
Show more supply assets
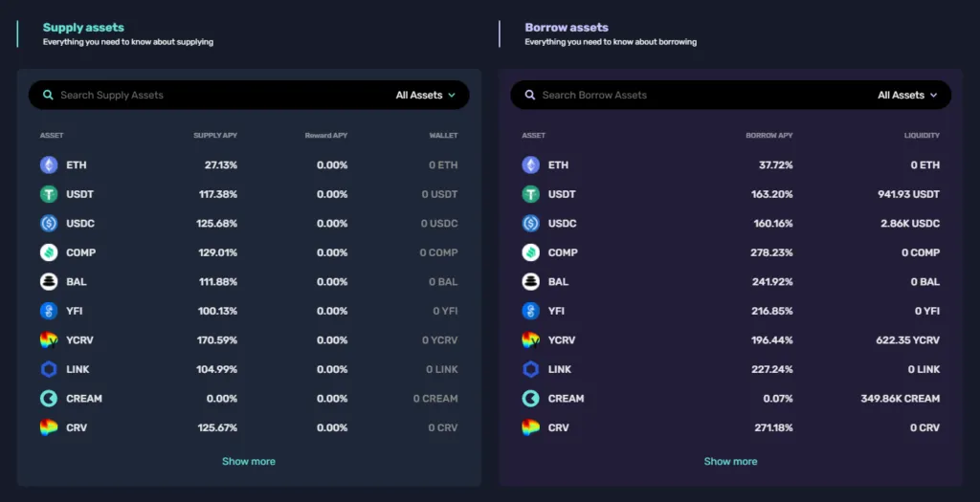click(249, 462)
